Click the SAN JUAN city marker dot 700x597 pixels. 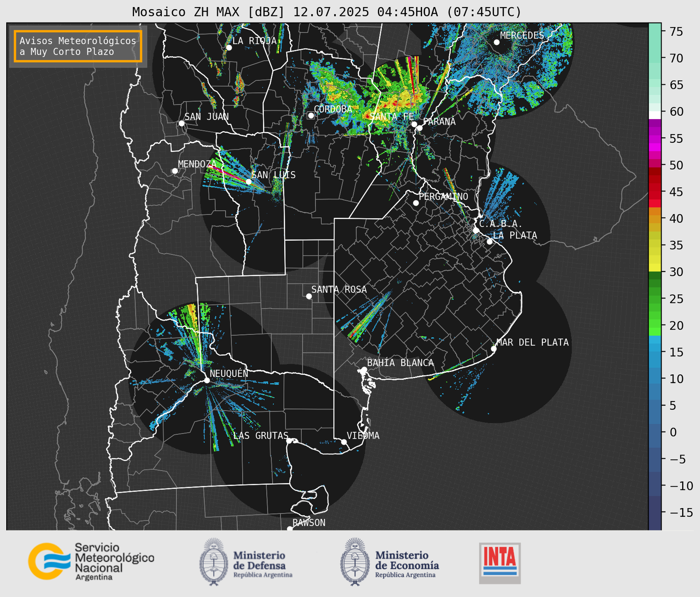(181, 123)
